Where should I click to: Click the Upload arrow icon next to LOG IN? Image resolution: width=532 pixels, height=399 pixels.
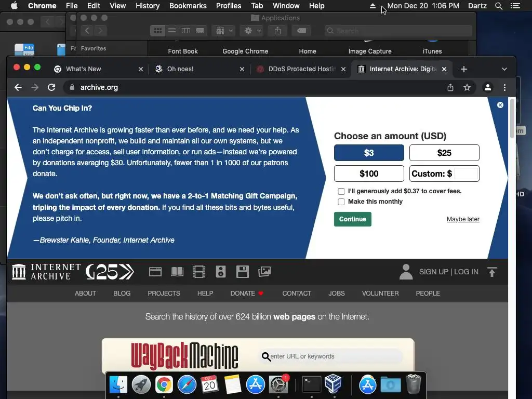click(492, 272)
